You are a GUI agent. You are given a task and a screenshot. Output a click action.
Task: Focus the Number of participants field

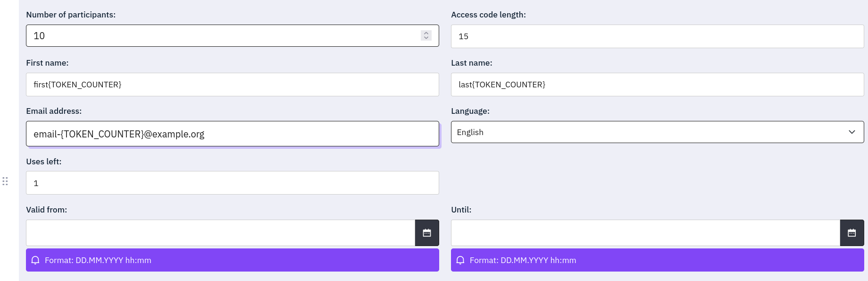point(223,36)
